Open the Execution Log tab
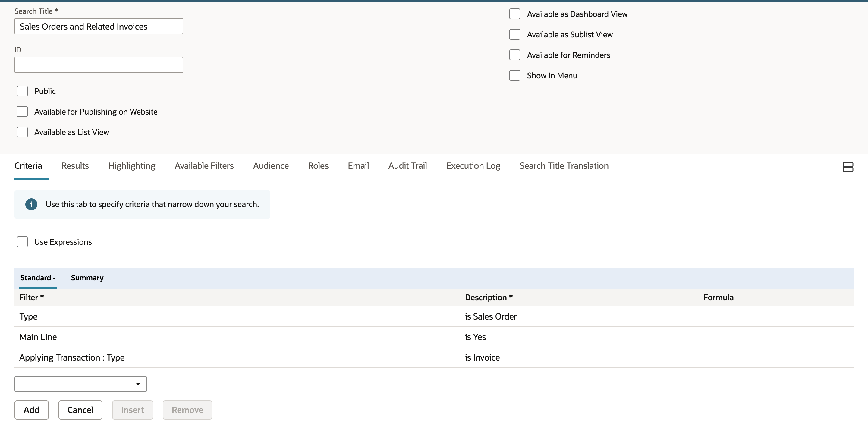 473,166
